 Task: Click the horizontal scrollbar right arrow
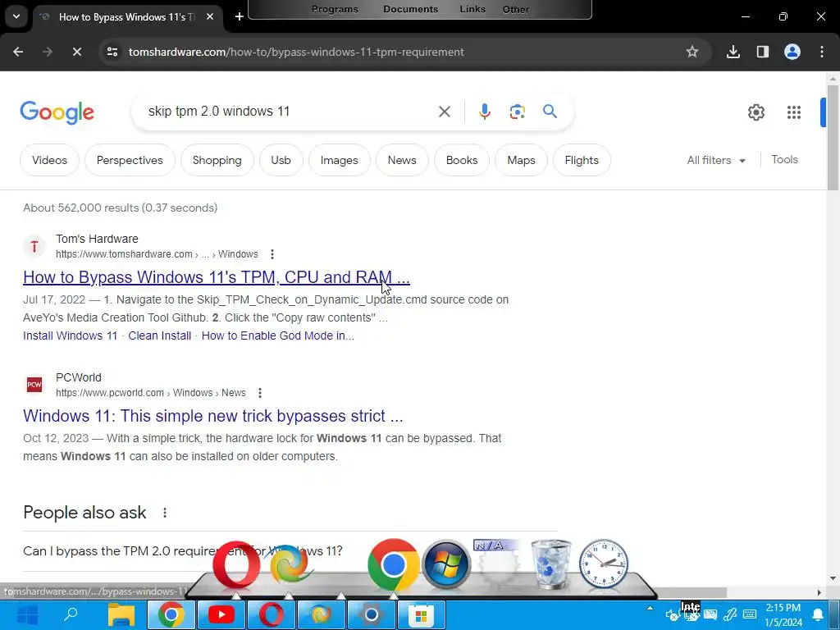pyautogui.click(x=819, y=592)
